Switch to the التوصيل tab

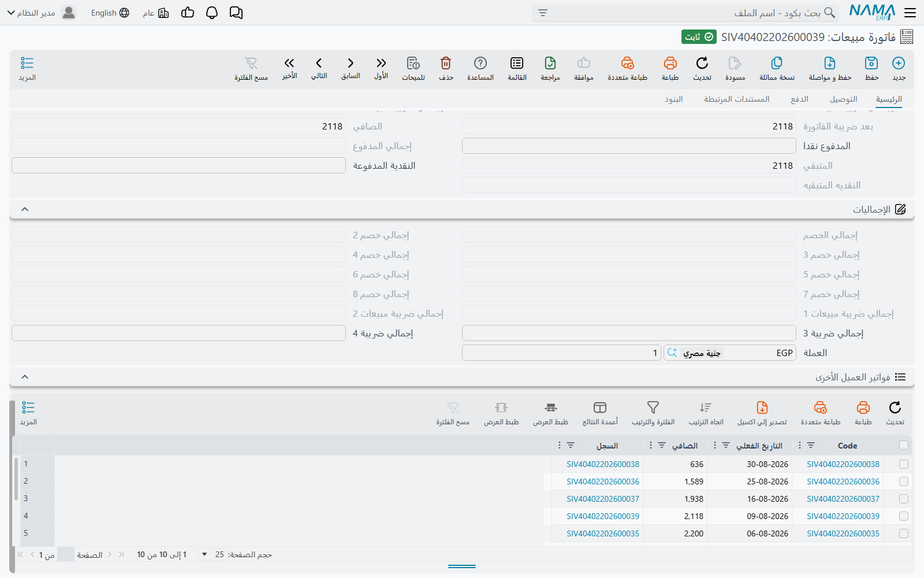[843, 99]
